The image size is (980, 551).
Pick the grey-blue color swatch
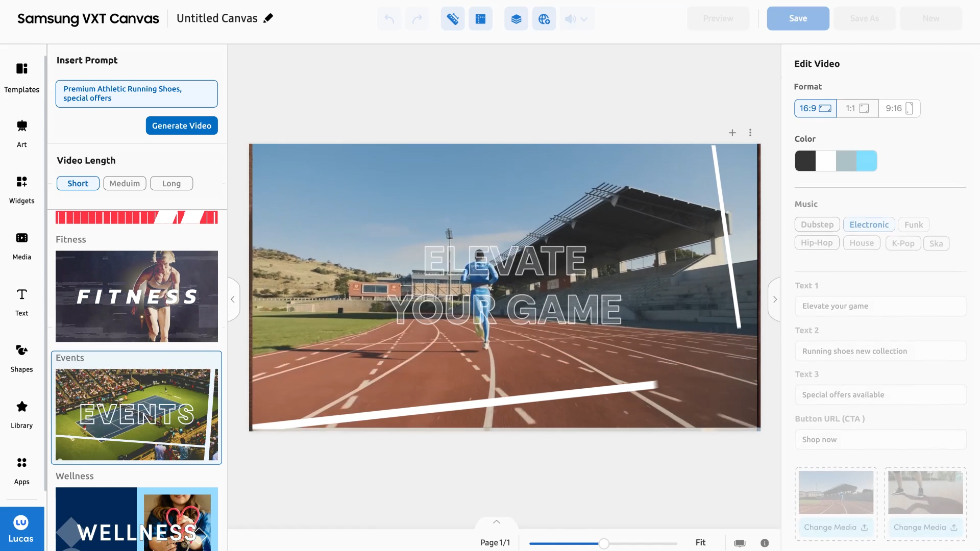click(846, 161)
